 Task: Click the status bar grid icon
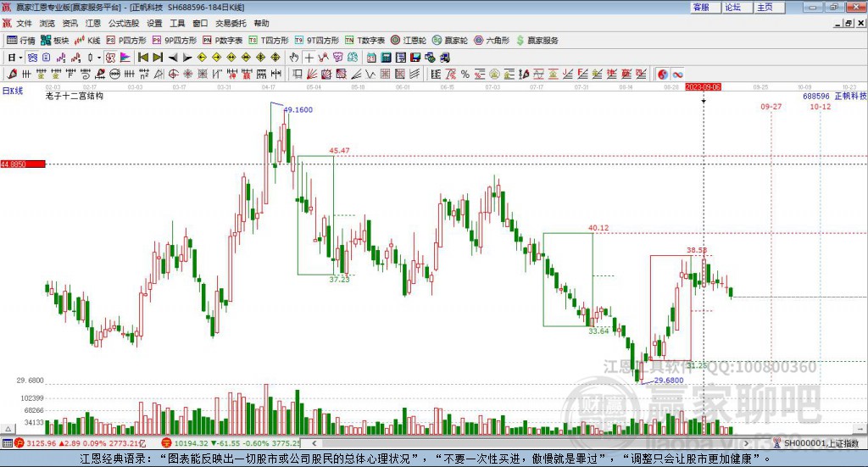tap(7, 443)
